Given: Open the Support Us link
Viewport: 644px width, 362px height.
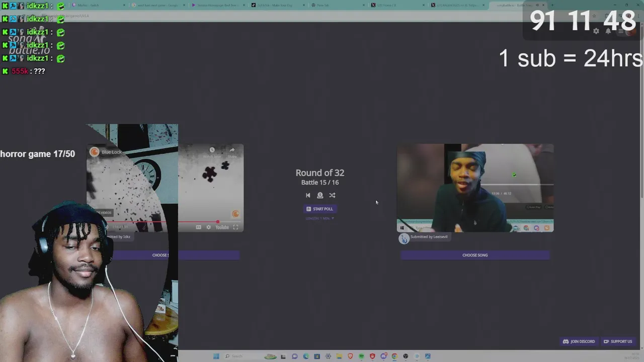Looking at the screenshot, I should [x=618, y=341].
